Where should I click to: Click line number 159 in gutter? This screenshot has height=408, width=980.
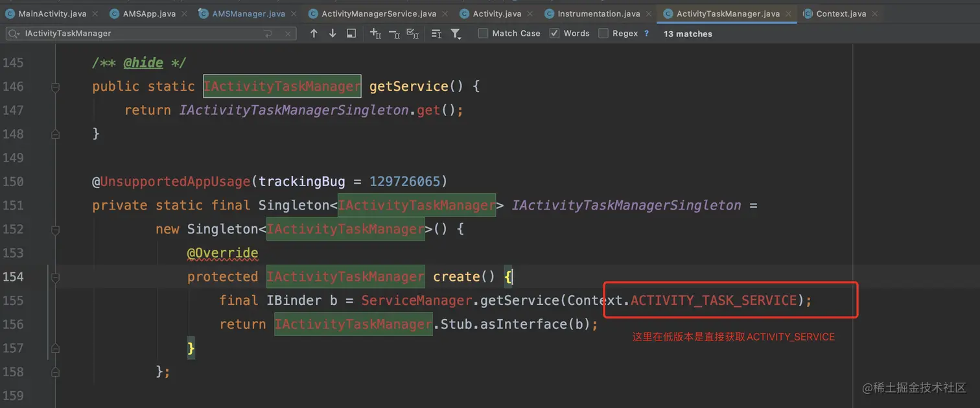click(x=13, y=396)
